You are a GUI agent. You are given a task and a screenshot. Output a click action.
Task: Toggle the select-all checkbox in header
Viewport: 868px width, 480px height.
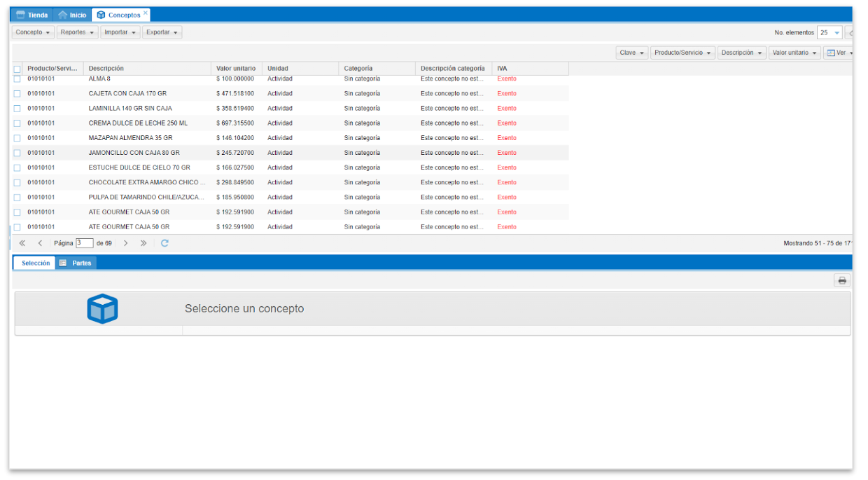pos(17,69)
